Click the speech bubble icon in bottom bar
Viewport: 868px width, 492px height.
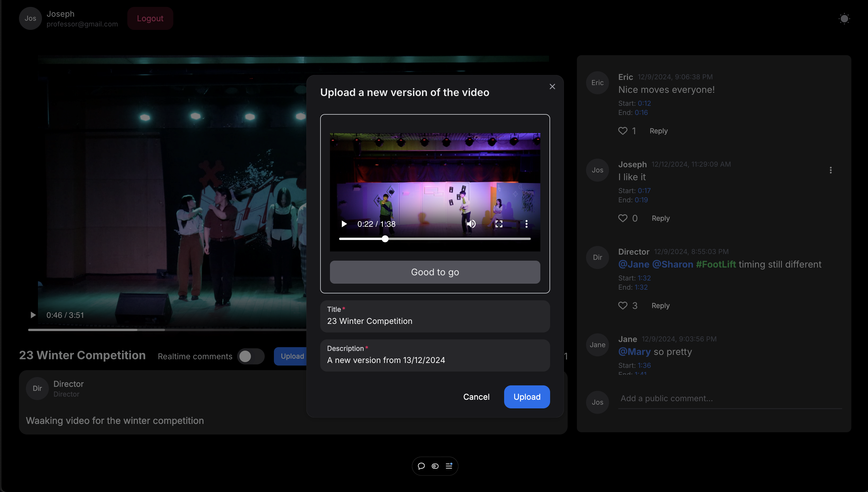[x=421, y=466]
